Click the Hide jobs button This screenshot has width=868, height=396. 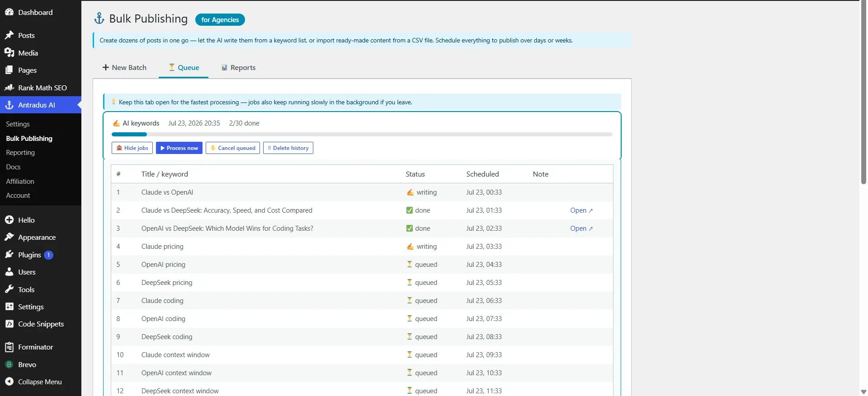point(132,148)
